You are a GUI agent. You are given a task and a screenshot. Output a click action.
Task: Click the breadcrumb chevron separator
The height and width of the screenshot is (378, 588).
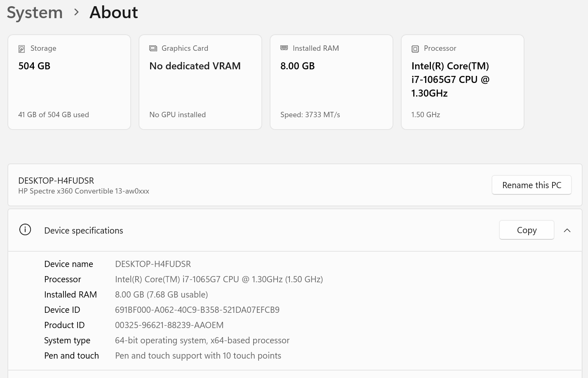[76, 12]
